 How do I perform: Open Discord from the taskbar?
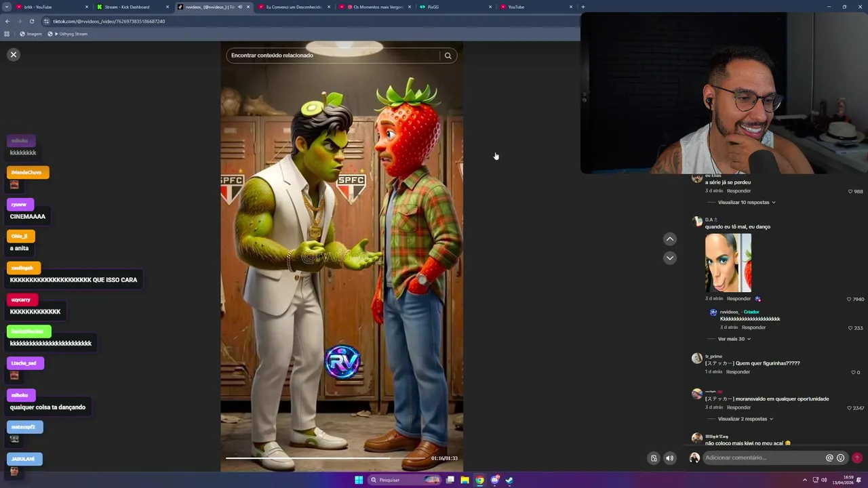(x=495, y=480)
